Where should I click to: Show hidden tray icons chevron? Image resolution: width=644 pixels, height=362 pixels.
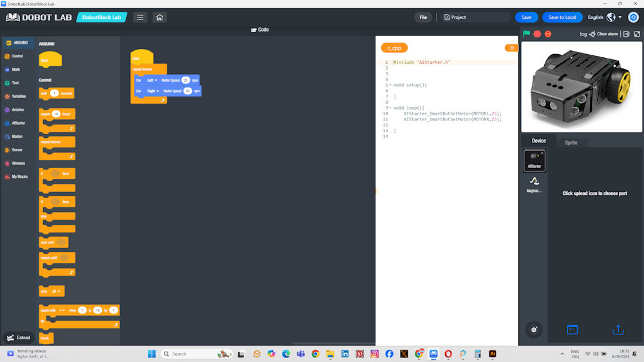[562, 354]
